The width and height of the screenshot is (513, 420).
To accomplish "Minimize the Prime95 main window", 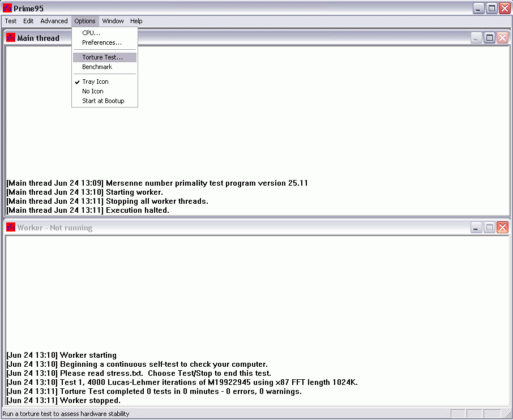I will 478,8.
